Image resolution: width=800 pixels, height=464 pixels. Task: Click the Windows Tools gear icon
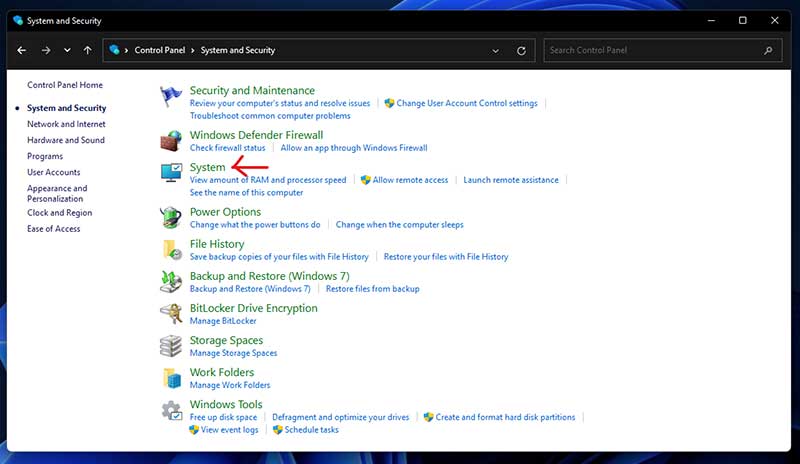click(x=171, y=409)
